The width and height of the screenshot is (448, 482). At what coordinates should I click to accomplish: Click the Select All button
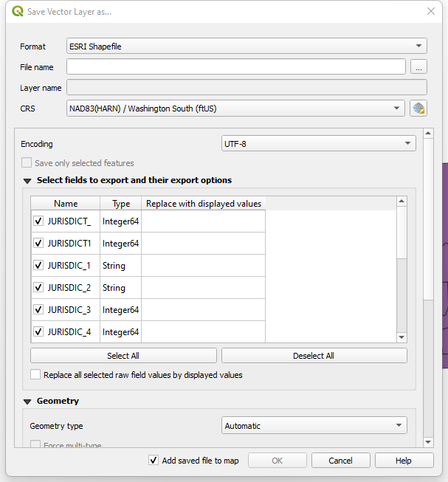123,356
